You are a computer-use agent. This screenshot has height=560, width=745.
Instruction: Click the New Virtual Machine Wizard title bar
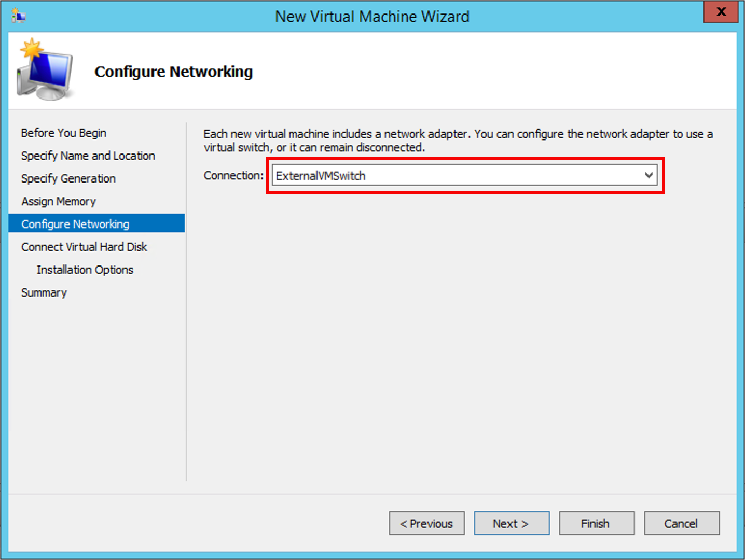pos(372,17)
